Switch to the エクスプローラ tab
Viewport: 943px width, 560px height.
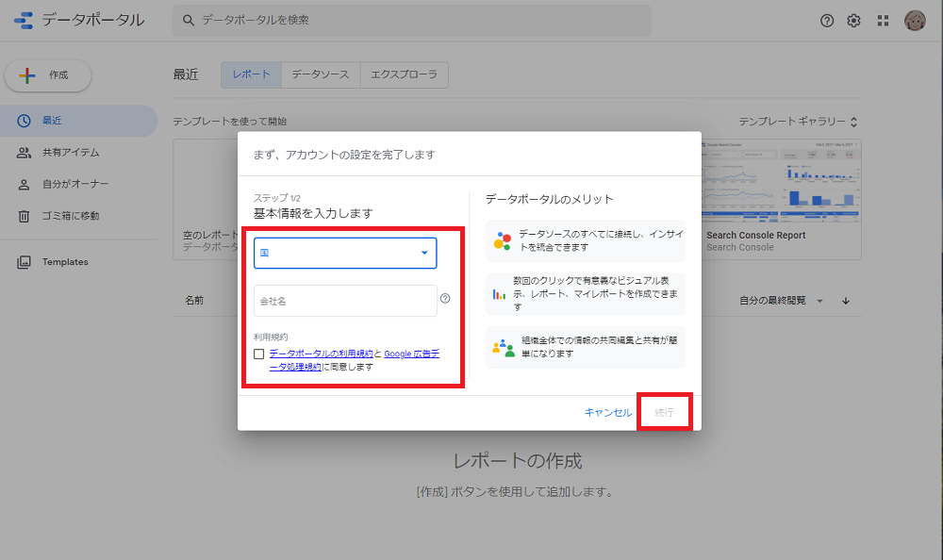tap(404, 74)
